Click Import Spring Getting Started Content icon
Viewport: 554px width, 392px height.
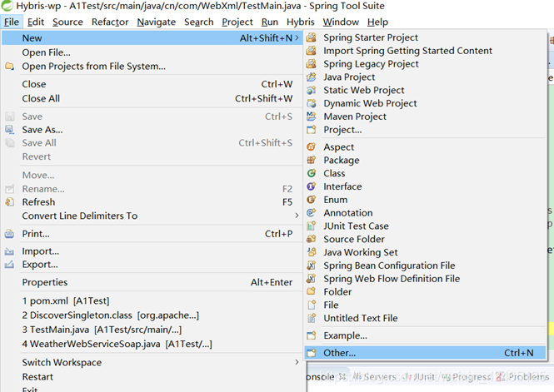pos(312,51)
